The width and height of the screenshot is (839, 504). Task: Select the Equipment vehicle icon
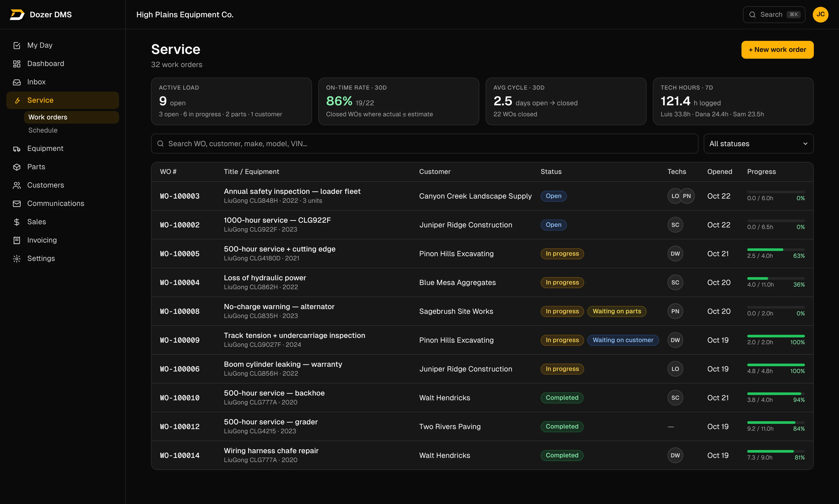pos(17,149)
